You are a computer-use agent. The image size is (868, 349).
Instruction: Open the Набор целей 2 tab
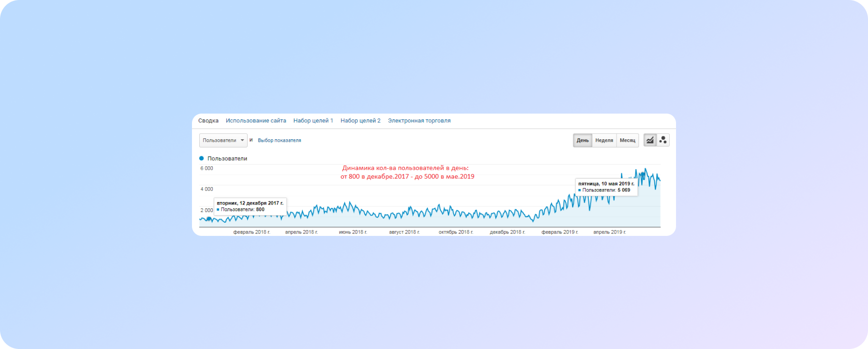click(360, 121)
